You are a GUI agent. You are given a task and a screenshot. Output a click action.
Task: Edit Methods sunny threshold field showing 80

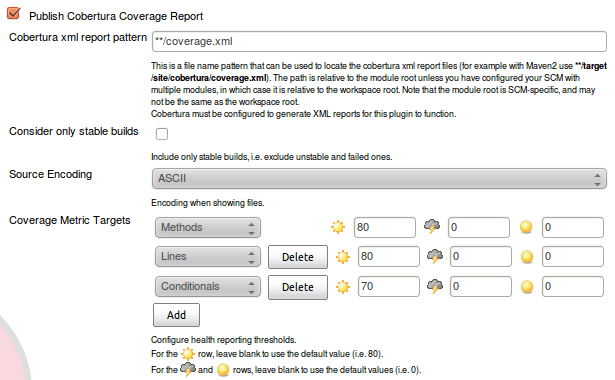384,227
